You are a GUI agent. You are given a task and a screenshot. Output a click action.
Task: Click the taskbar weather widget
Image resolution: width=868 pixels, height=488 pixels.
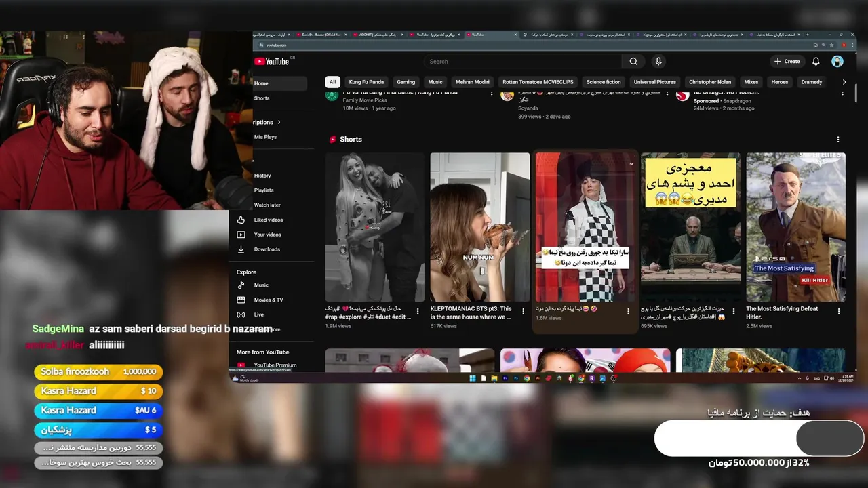244,378
